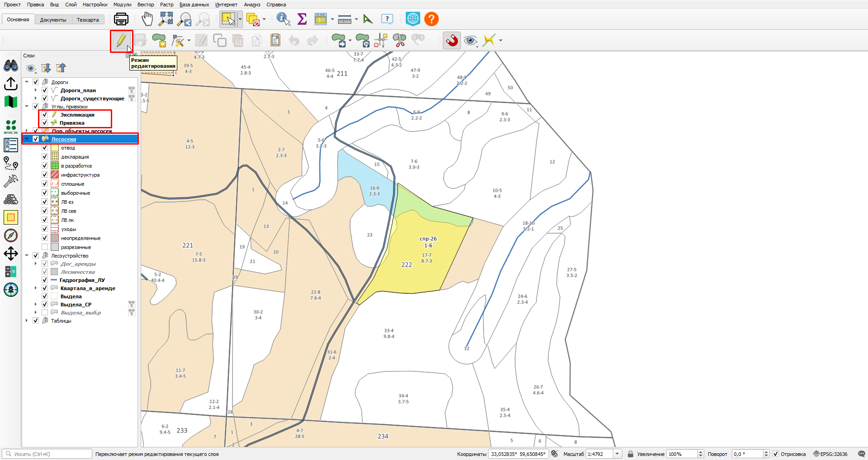Image resolution: width=868 pixels, height=460 pixels.
Task: Click the map tips speech bubble icon
Action: (387, 19)
